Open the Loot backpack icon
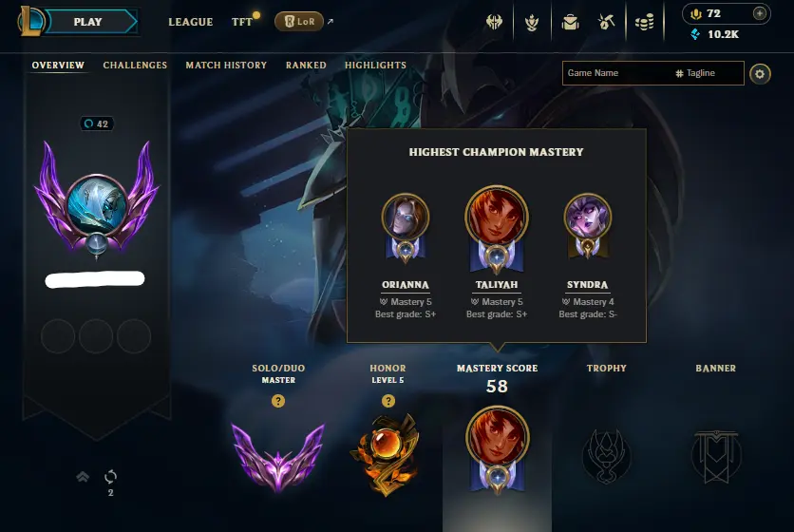 click(x=570, y=22)
